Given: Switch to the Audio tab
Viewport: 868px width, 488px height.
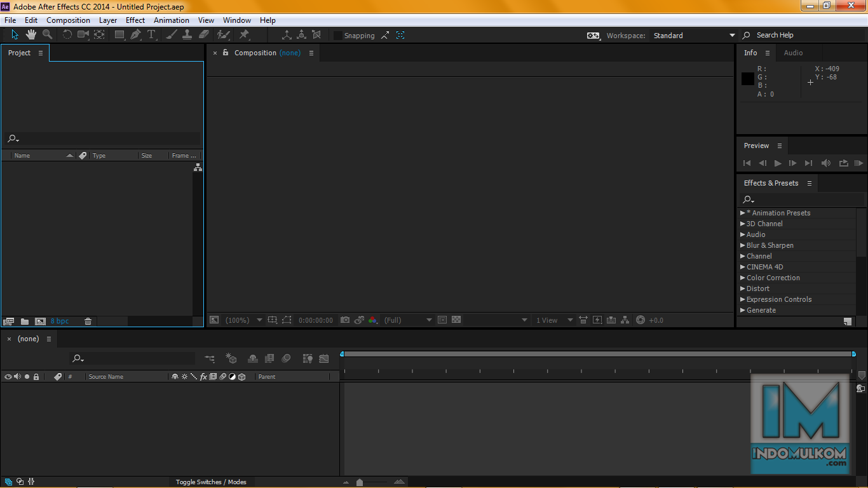Looking at the screenshot, I should click(792, 53).
